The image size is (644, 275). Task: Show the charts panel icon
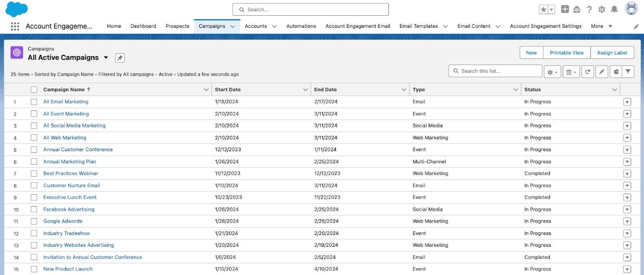point(616,72)
